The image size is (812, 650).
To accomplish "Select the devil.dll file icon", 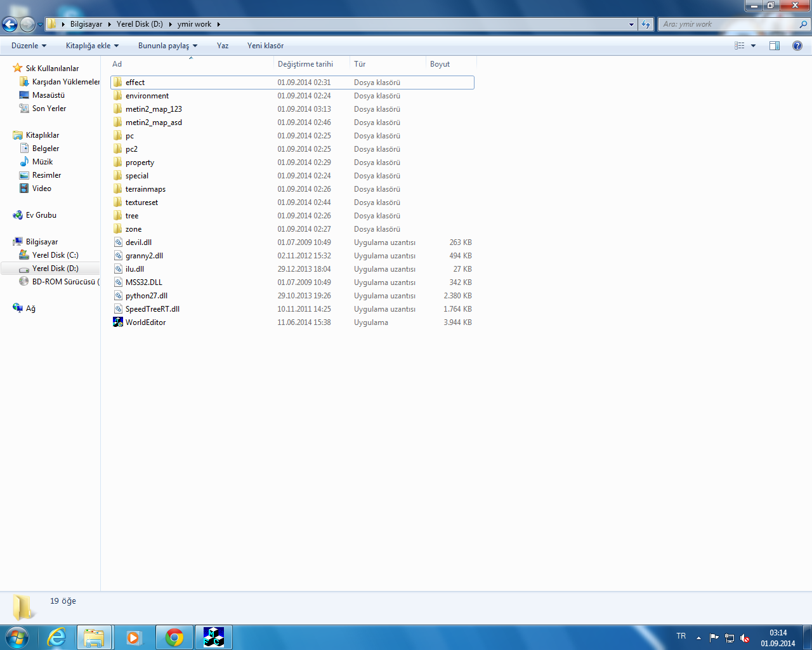I will (118, 242).
